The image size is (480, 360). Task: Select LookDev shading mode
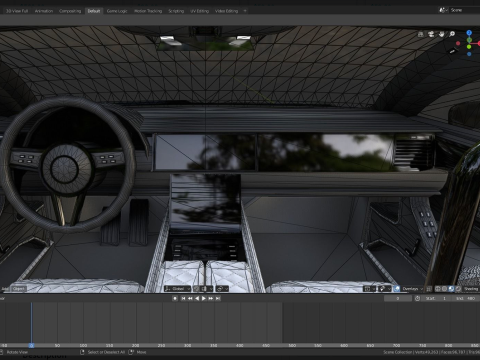(451, 289)
